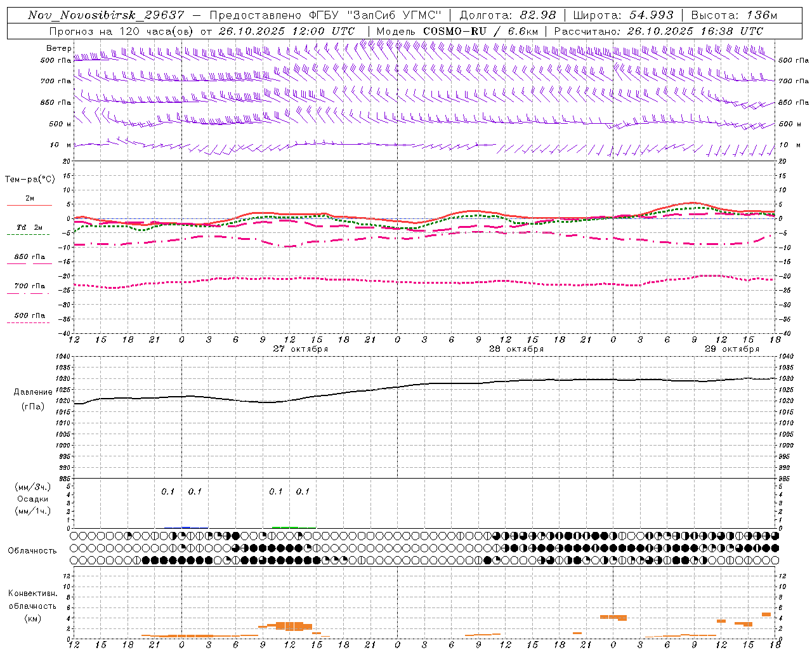Click the Ветер panel label
The image size is (812, 650).
[x=58, y=48]
